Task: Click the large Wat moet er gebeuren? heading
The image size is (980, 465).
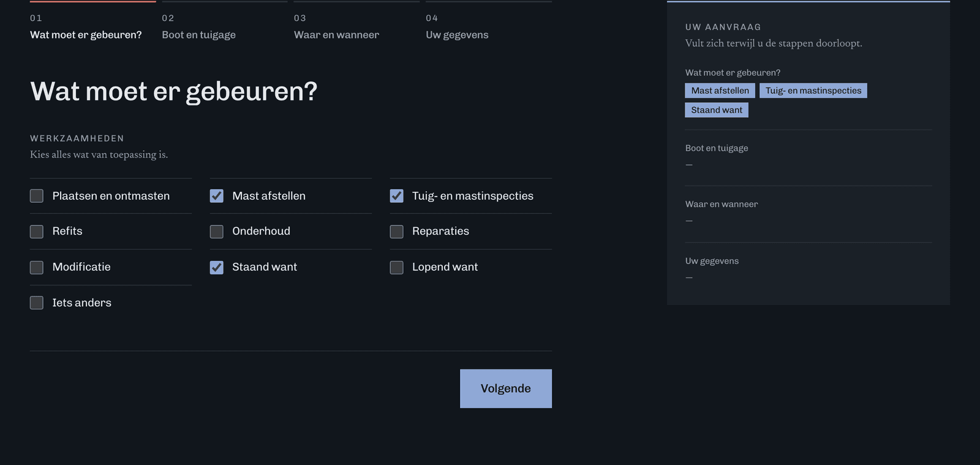Action: point(174,92)
